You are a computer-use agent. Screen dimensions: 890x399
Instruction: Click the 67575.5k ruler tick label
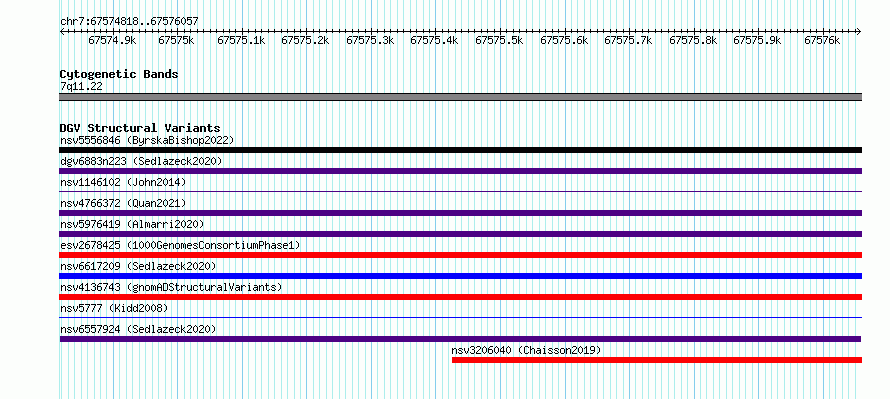point(499,41)
